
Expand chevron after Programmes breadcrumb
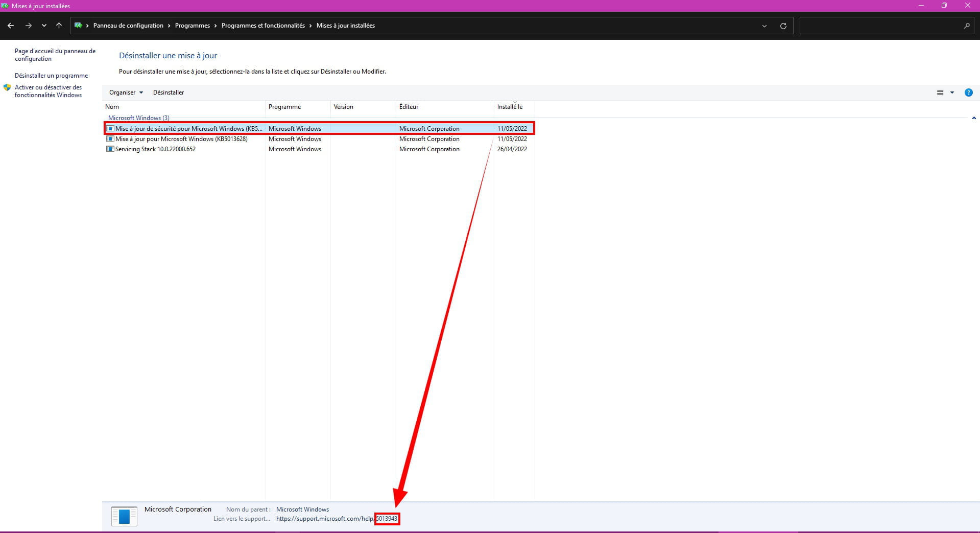(x=216, y=26)
